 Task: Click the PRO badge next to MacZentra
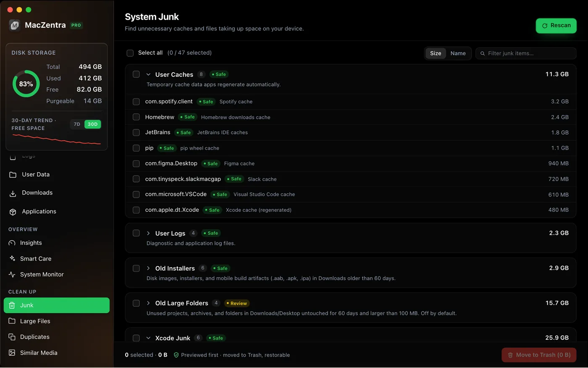click(x=76, y=25)
